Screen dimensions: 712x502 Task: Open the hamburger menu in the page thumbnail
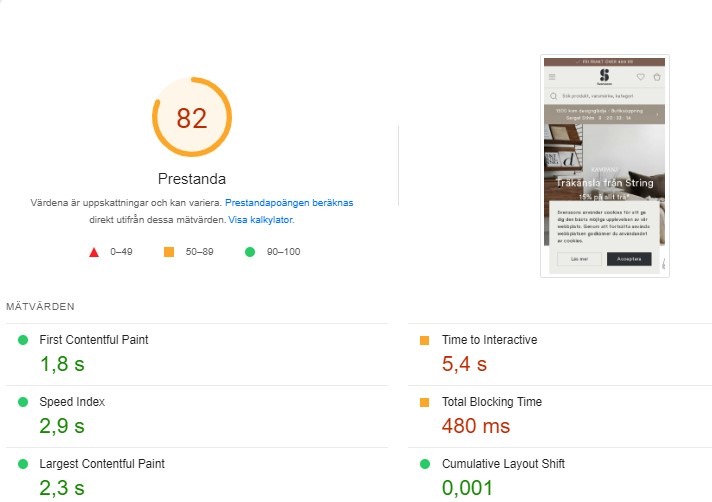552,77
